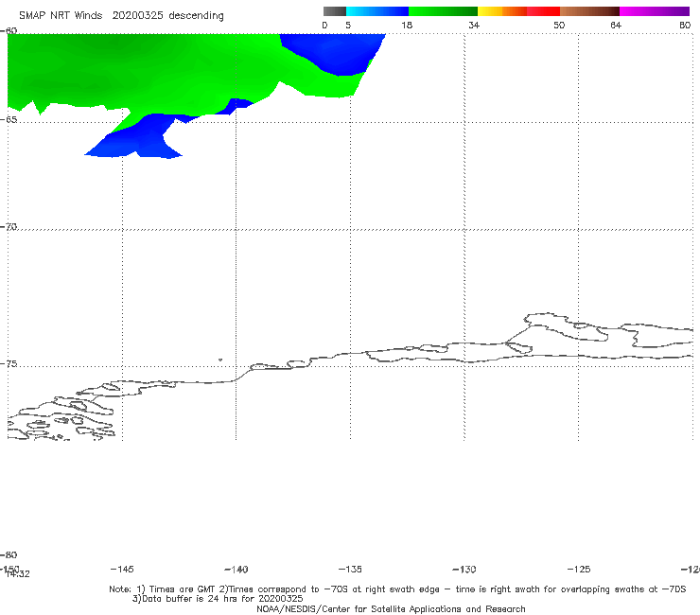
Task: Click the 'SMAP NRT Winds 20200325 descending' title
Action: 121,16
